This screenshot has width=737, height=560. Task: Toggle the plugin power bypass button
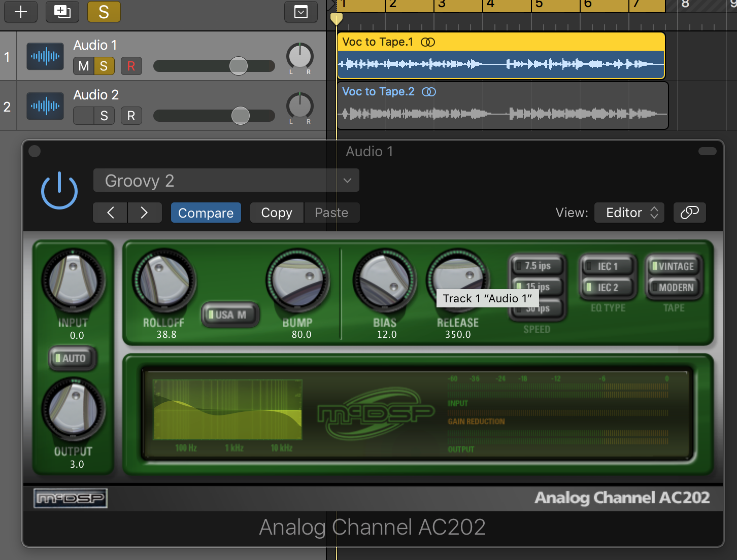pos(59,191)
